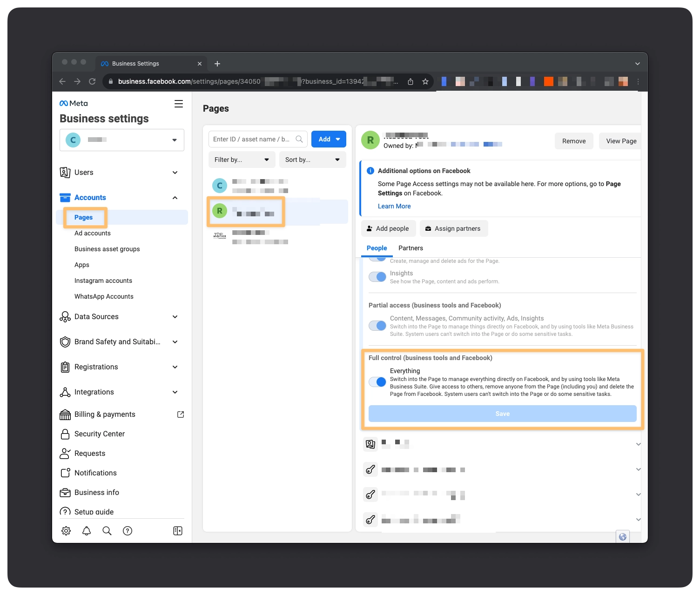Collapse the Accounts section

click(x=175, y=198)
